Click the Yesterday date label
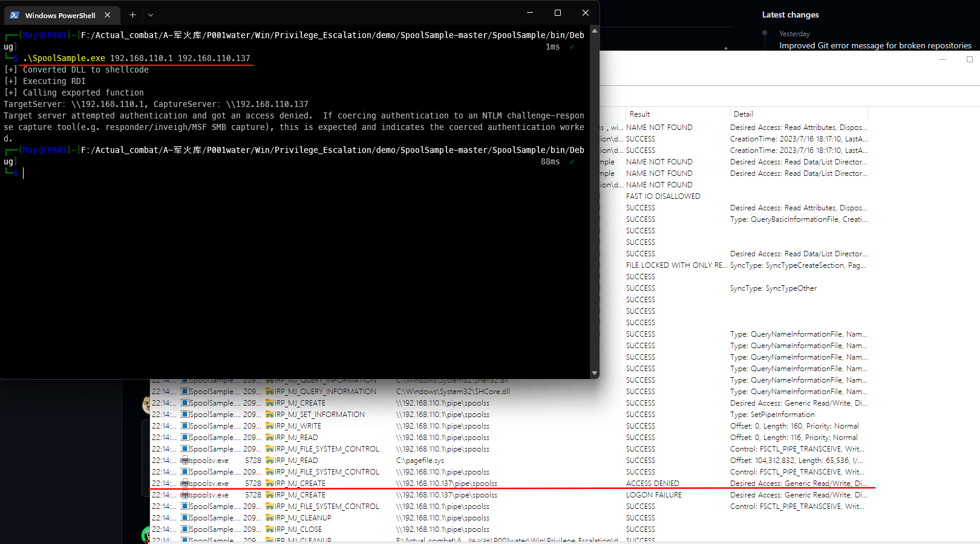The image size is (980, 544). point(794,34)
